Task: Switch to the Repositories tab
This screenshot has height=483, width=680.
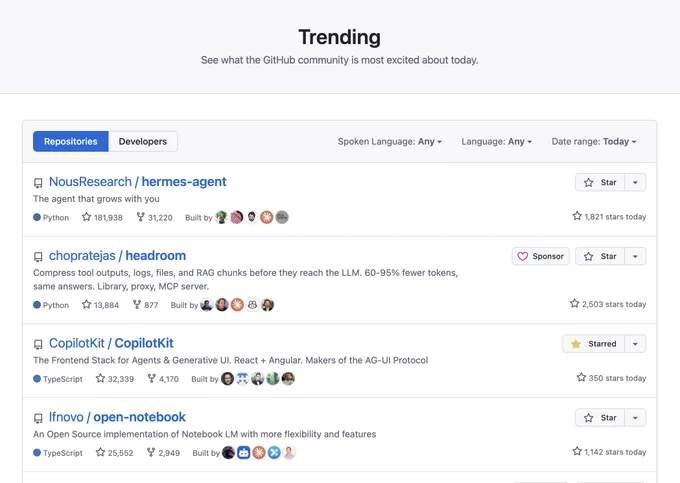Action: [71, 141]
